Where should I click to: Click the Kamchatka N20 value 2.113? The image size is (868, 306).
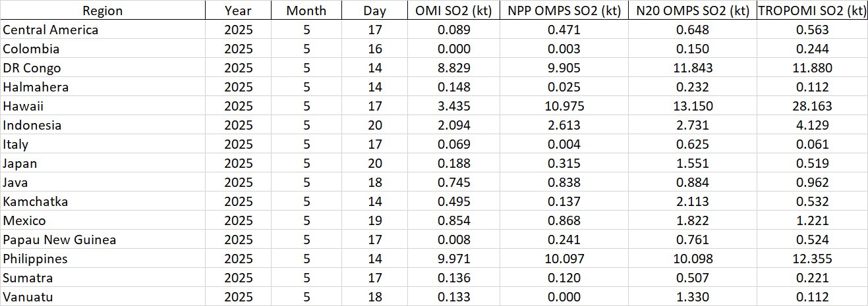click(692, 201)
